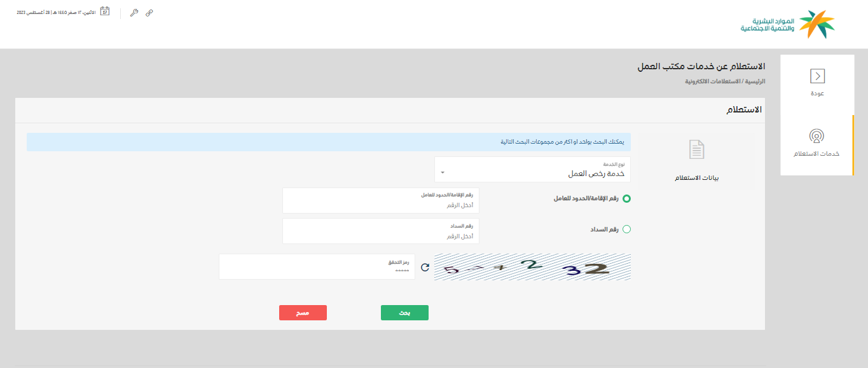Image resolution: width=868 pixels, height=368 pixels.
Task: Click the رمز التحقق captcha input field
Action: tap(317, 270)
